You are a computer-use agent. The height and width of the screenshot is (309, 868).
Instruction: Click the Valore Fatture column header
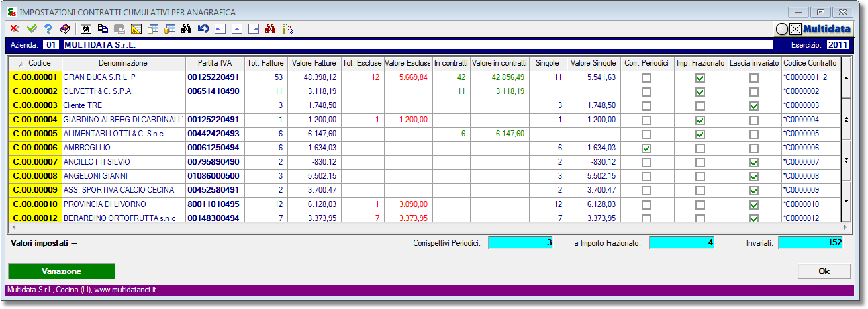pos(315,63)
